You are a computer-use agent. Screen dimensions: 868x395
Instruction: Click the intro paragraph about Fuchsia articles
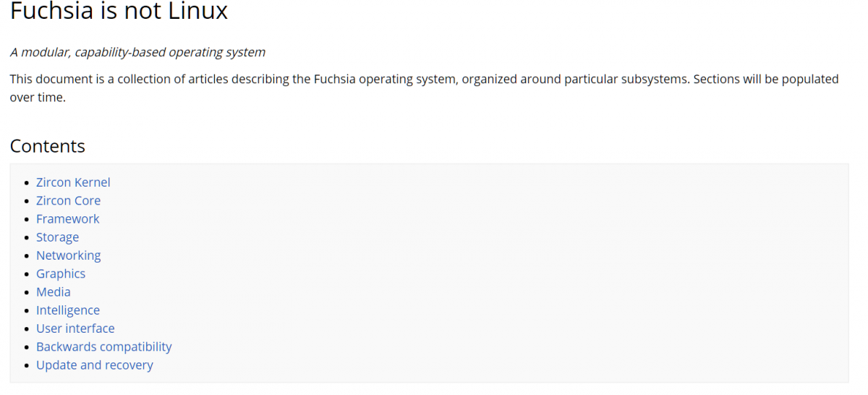coord(425,88)
